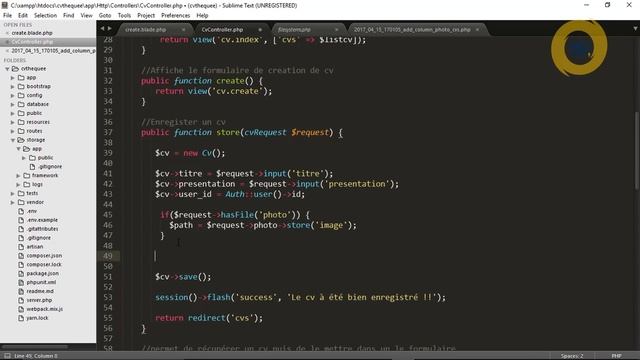
Task: Open composer.lock from the sidebar
Action: [44, 264]
